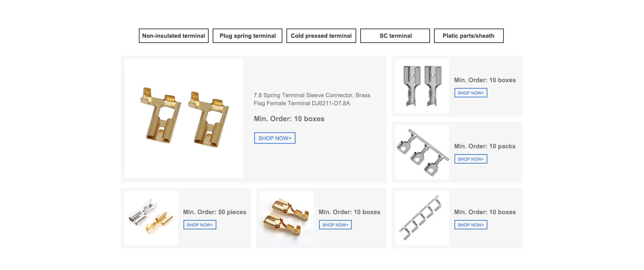Choose Platic parts/sheath tab
Viewport: 644px width, 270px height.
coord(469,36)
